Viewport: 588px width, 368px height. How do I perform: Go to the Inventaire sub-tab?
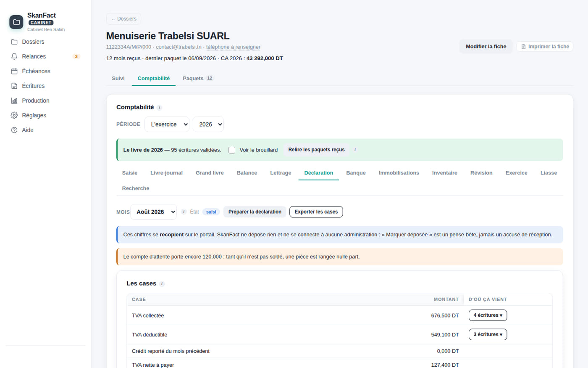coord(445,173)
